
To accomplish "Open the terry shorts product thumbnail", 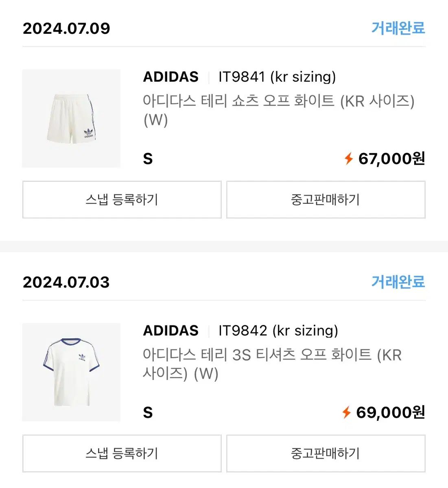I will coord(71,118).
